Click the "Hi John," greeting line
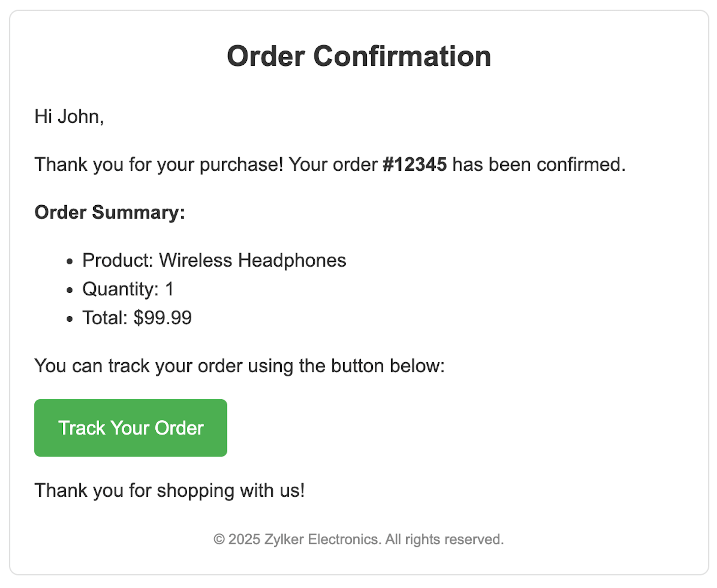717x588 pixels. point(69,117)
